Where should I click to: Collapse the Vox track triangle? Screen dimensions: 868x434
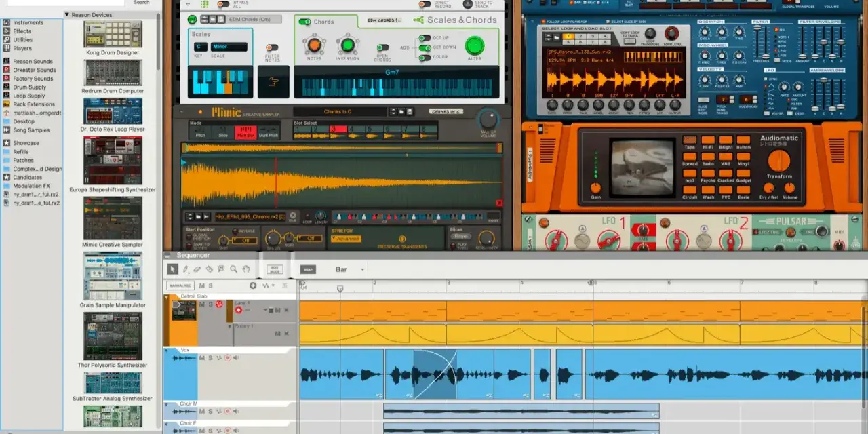pyautogui.click(x=167, y=350)
